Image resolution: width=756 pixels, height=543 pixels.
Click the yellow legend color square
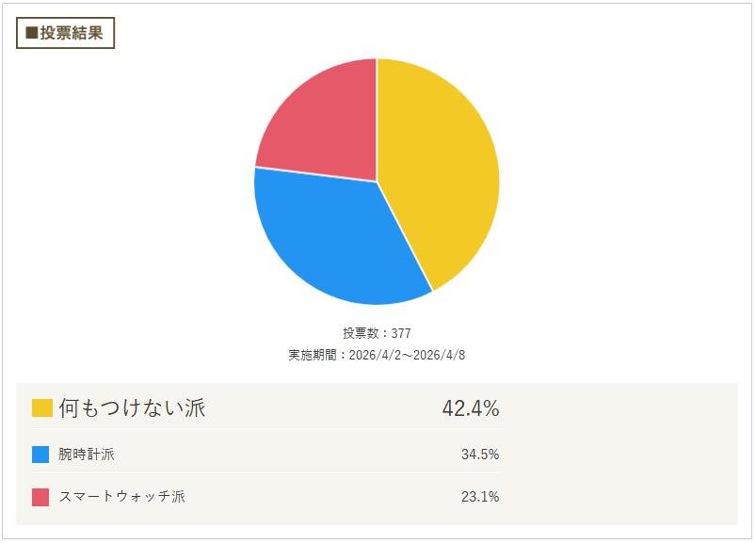(41, 408)
